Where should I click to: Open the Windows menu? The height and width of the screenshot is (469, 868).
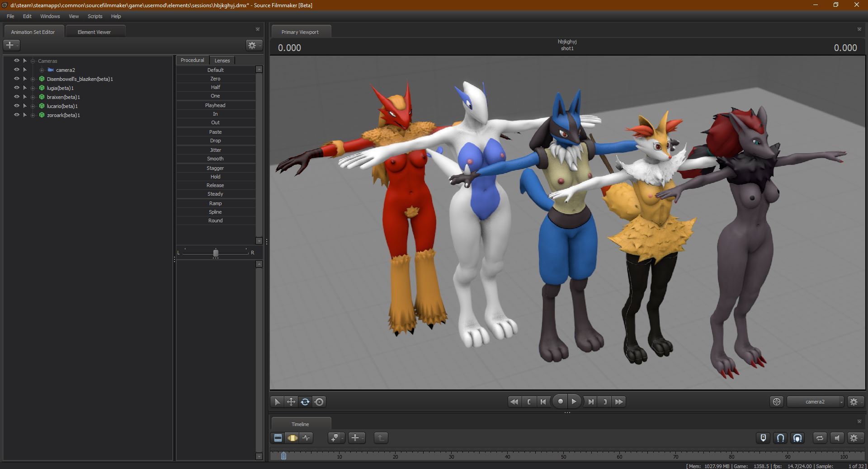50,16
